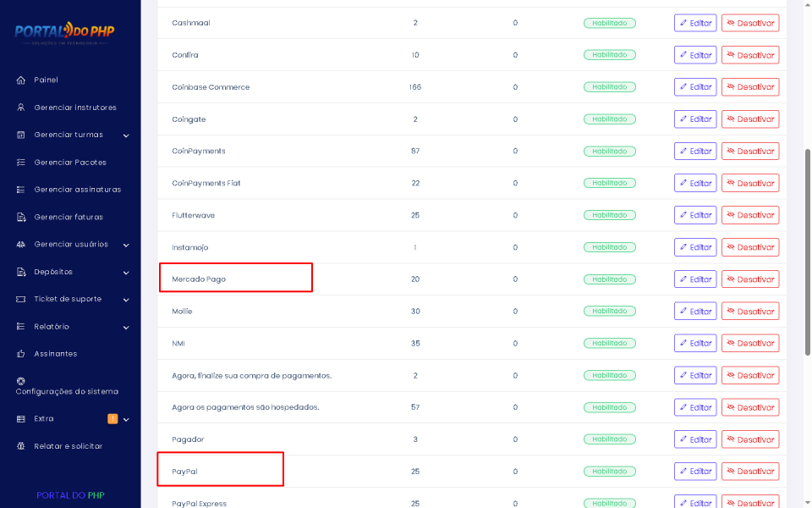Edit the Cashmaal gateway
This screenshot has width=812, height=508.
pyautogui.click(x=695, y=23)
